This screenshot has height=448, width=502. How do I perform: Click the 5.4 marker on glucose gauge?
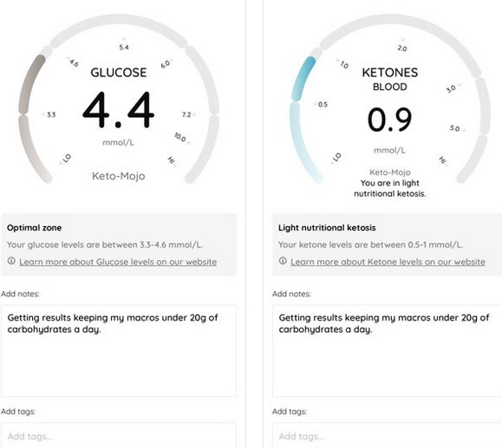(124, 47)
